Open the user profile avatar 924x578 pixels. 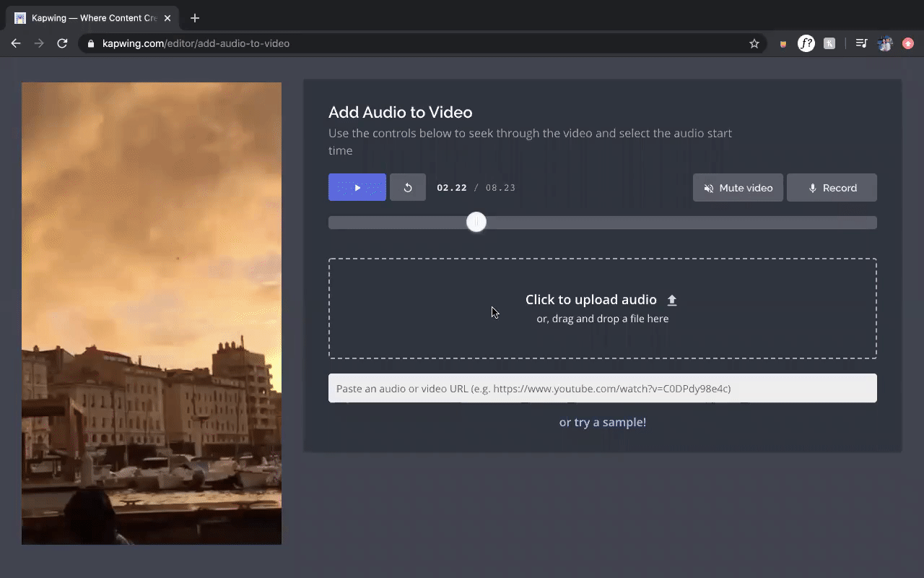point(885,43)
